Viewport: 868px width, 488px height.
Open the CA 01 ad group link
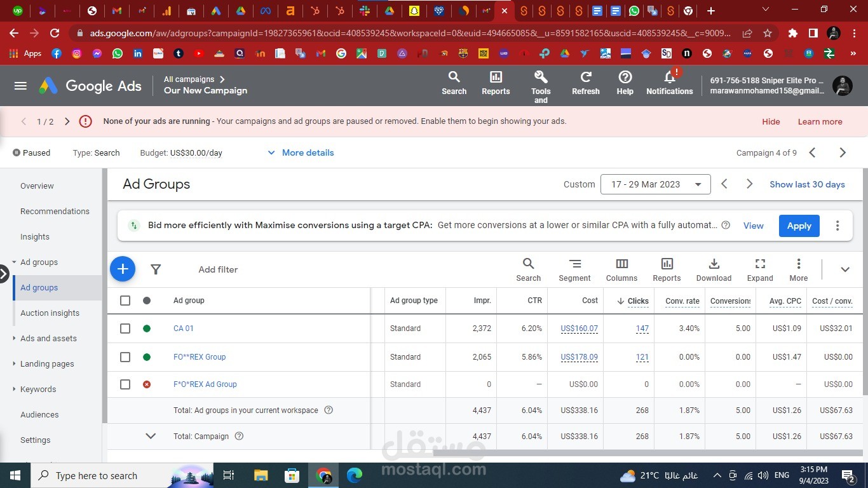tap(184, 329)
